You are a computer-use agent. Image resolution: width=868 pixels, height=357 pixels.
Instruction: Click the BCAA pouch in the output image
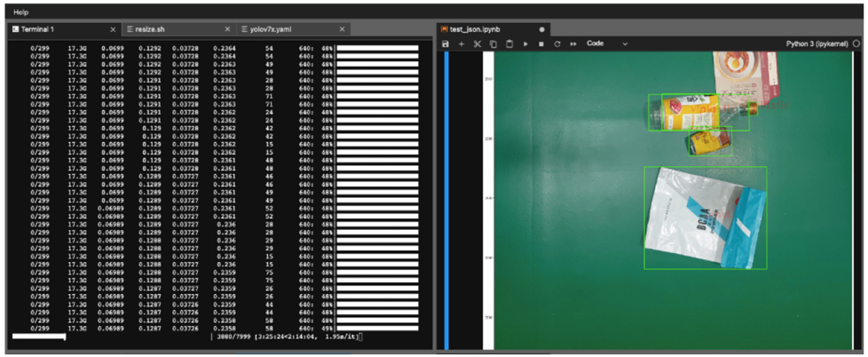(x=706, y=218)
